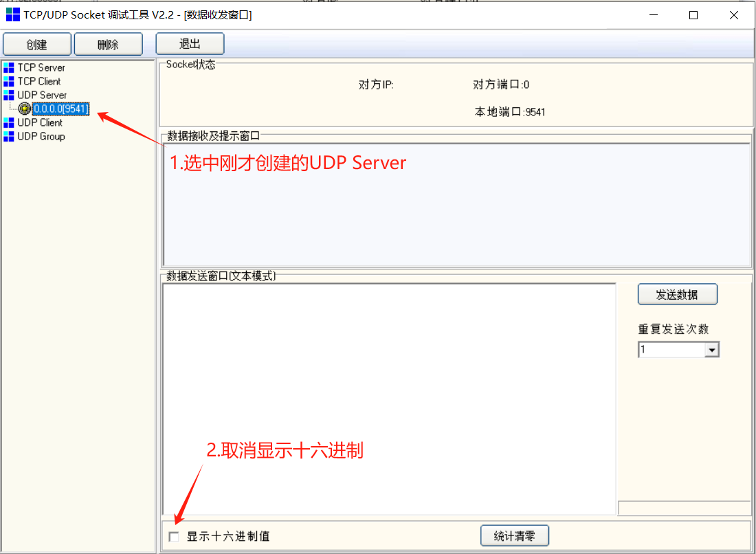
Task: Click the 退出 button to exit
Action: (190, 43)
